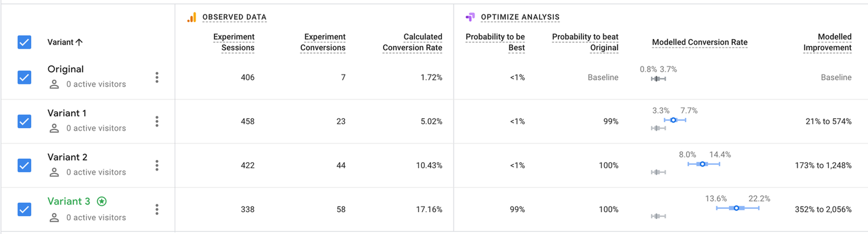Open the three-dot menu for Variant 1
Viewport: 868px width, 234px height.
[157, 121]
